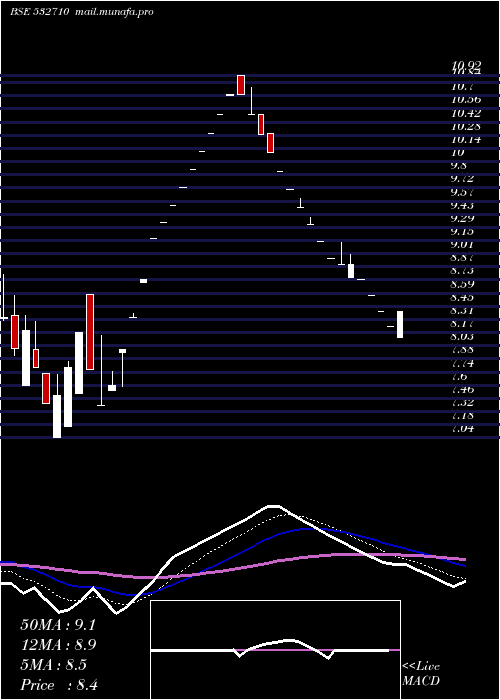Pick the 9.72 price level label
Viewport: 500px width, 700px height.
[x=463, y=179]
